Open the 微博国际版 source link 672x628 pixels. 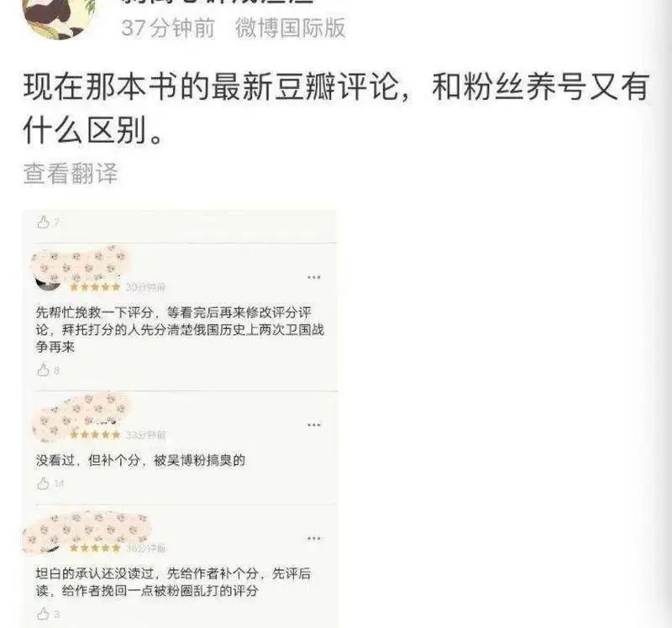[290, 29]
